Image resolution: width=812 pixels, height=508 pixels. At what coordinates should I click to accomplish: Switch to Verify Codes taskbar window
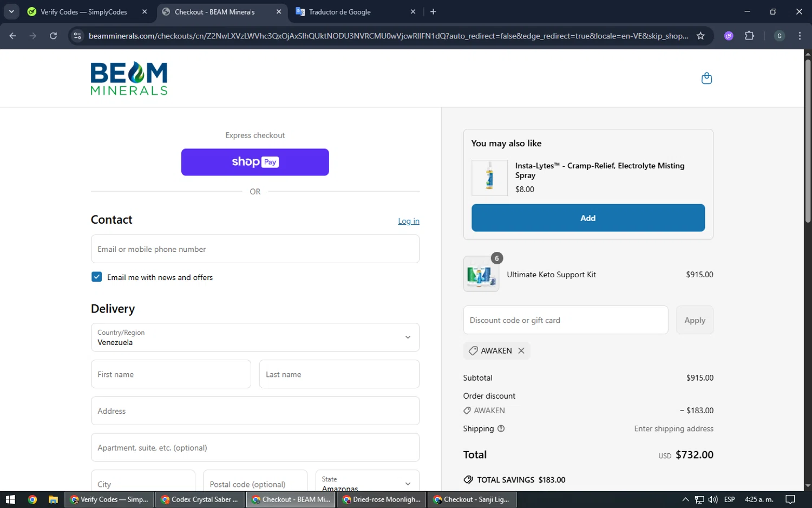[109, 499]
